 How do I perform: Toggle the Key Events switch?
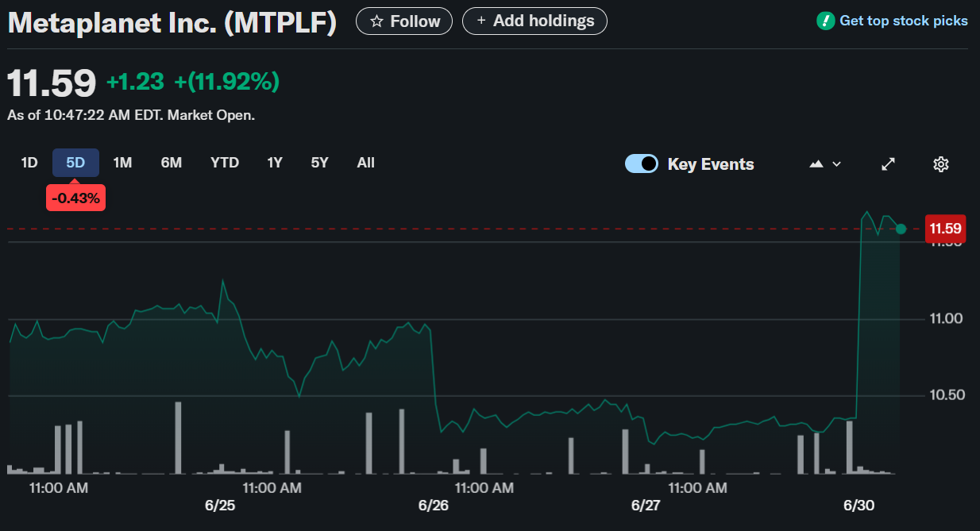click(x=642, y=164)
